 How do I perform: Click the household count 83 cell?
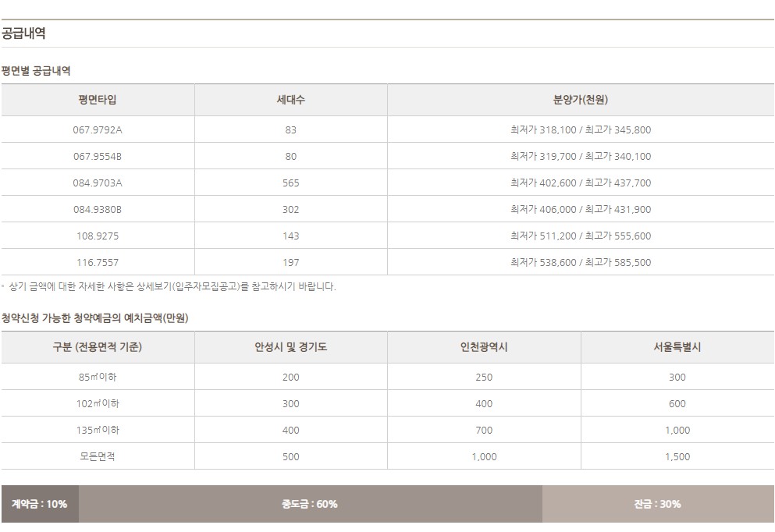click(x=290, y=130)
